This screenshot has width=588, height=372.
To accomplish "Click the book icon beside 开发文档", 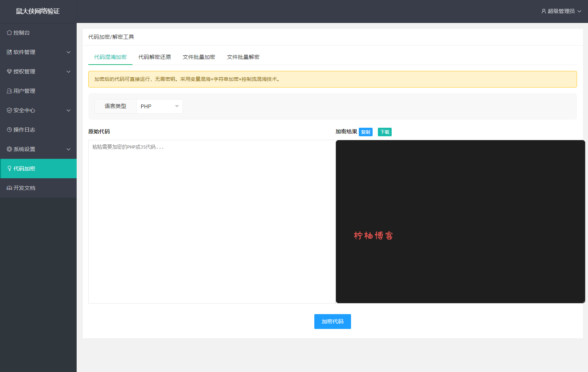I will pos(9,188).
